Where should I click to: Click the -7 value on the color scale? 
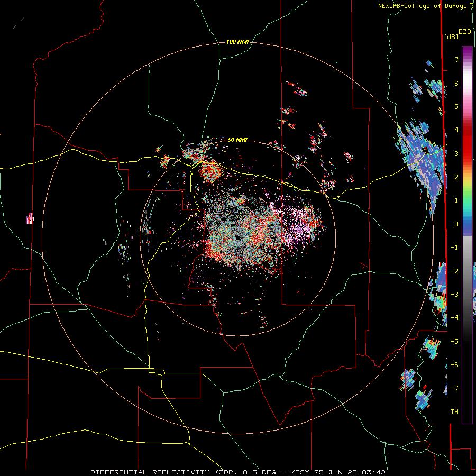coord(454,388)
